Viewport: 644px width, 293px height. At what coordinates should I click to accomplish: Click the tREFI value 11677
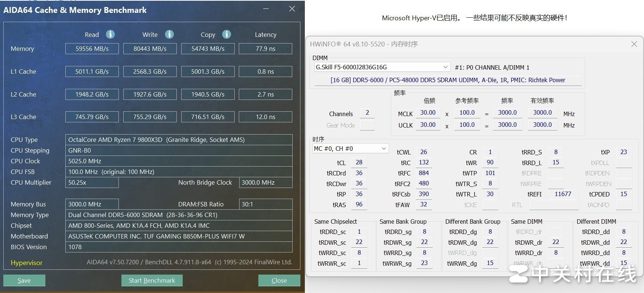pyautogui.click(x=562, y=194)
